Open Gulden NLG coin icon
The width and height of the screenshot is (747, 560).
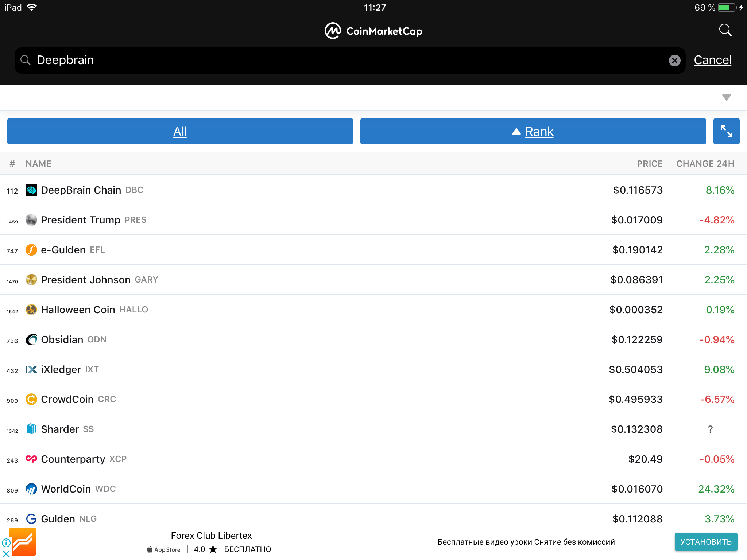[x=31, y=519]
